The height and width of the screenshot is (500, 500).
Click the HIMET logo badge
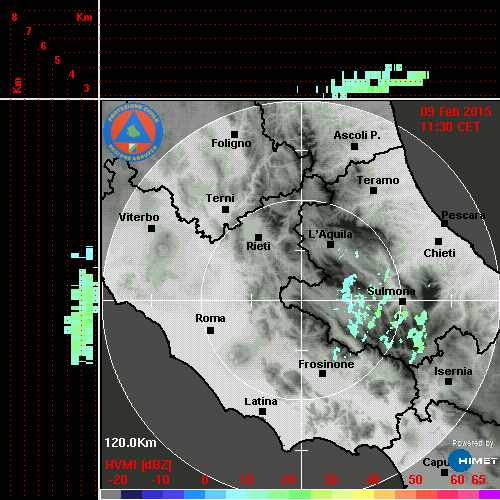click(472, 461)
